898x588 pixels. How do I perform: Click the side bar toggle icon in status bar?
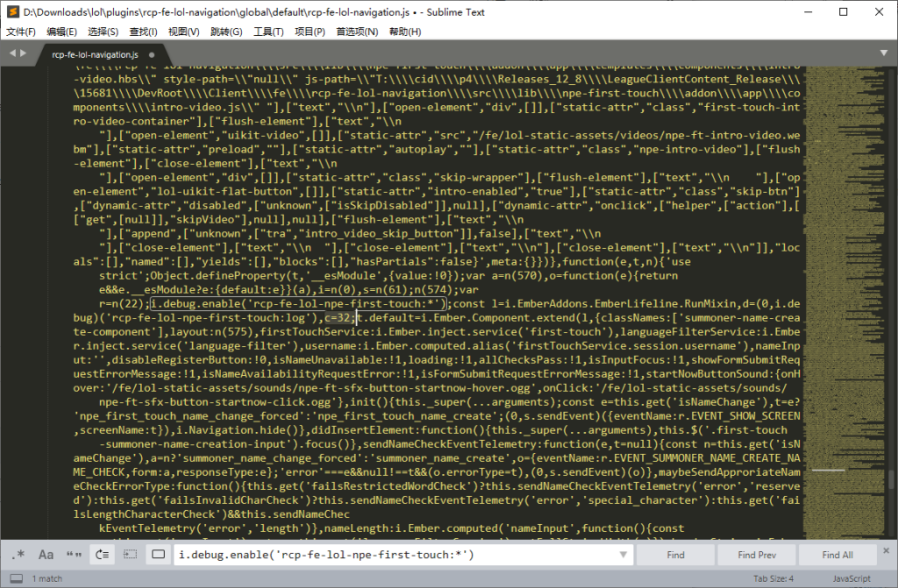click(x=15, y=578)
